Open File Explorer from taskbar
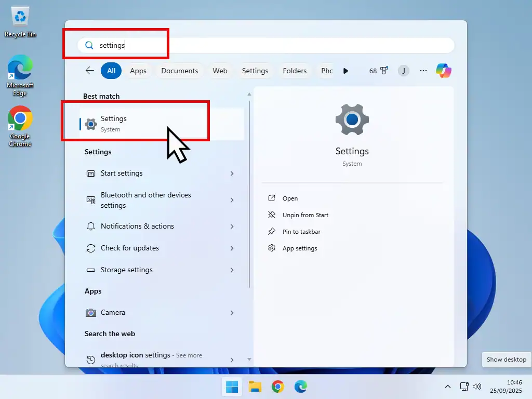The height and width of the screenshot is (399, 532). 255,387
